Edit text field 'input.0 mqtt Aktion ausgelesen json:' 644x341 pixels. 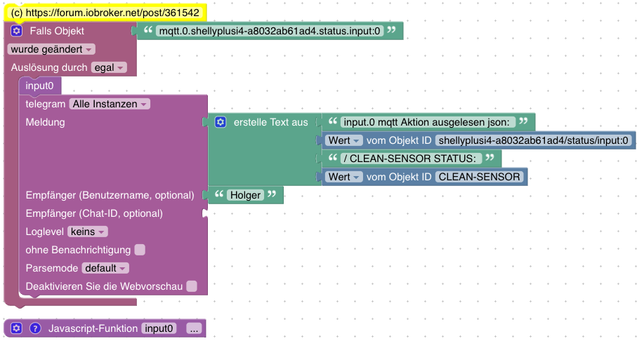tap(427, 122)
